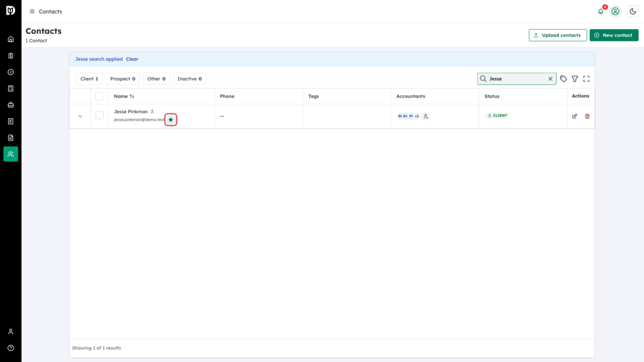Click the Clear link in the search banner

[x=132, y=59]
